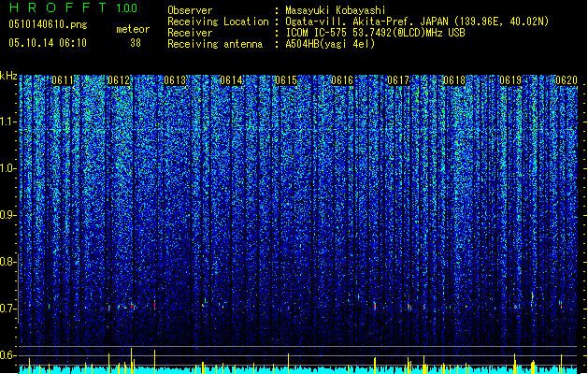Click the Observer label

tap(190, 10)
